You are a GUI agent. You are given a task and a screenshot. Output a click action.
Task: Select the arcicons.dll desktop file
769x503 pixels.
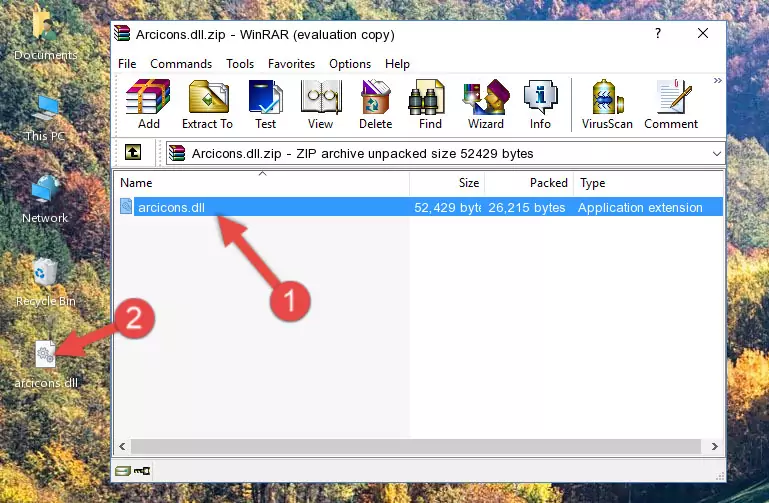46,365
